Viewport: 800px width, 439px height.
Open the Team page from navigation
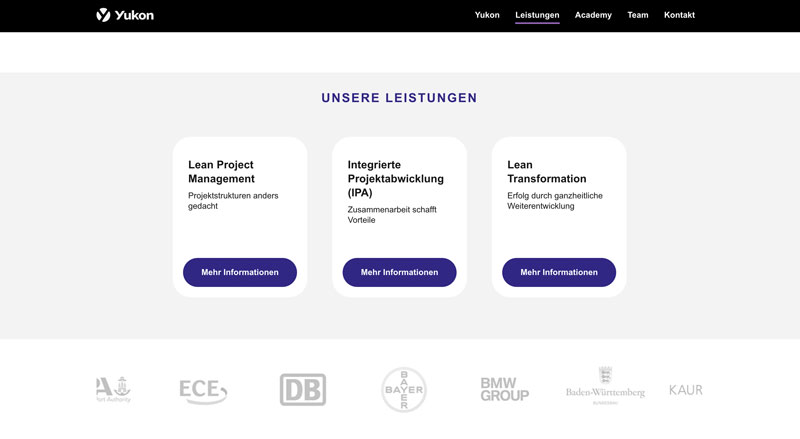[638, 15]
